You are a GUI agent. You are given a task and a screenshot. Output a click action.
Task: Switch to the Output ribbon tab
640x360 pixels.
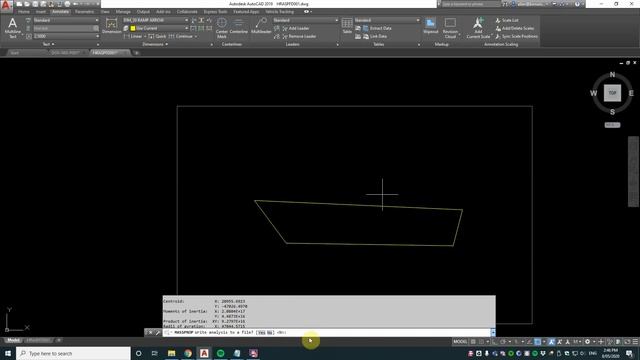143,12
